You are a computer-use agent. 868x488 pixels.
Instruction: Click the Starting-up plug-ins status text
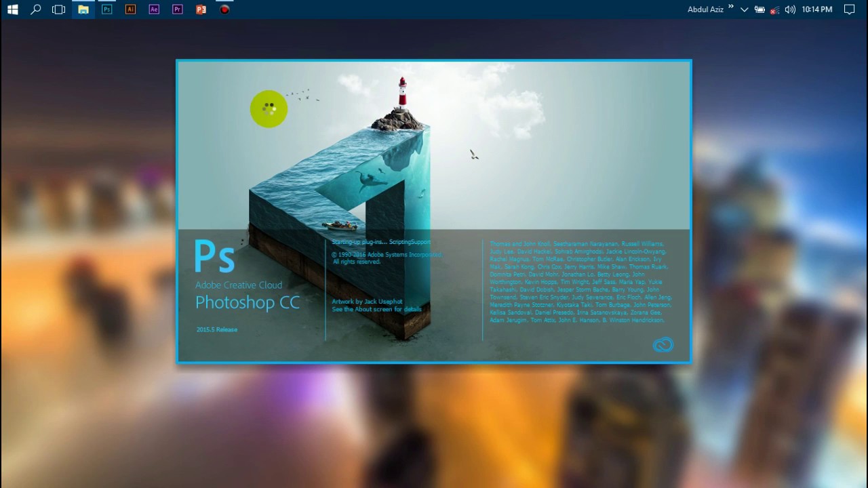pyautogui.click(x=381, y=242)
